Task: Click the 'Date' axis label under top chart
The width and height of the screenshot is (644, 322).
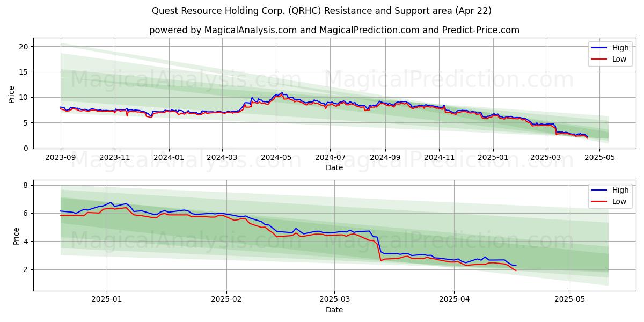Action: [334, 167]
